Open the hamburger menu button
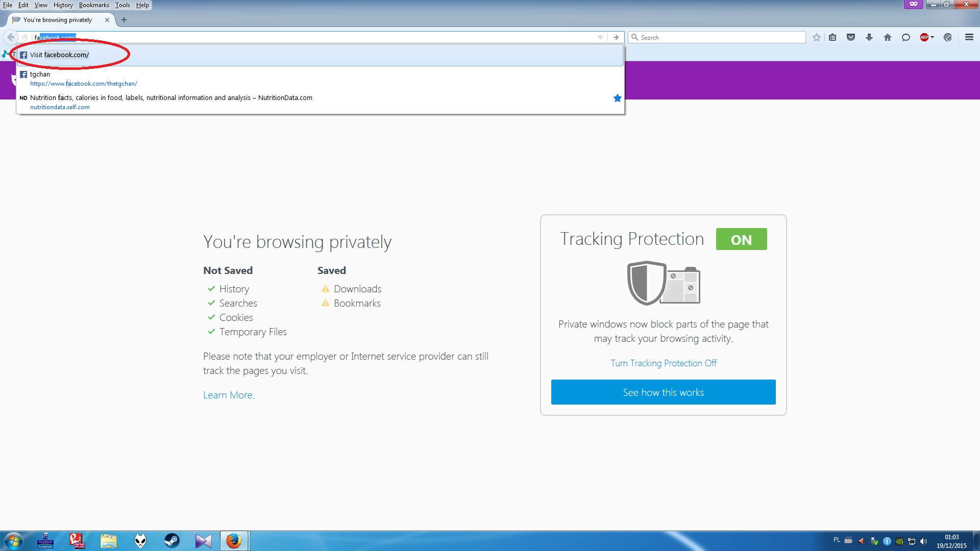 pyautogui.click(x=969, y=37)
